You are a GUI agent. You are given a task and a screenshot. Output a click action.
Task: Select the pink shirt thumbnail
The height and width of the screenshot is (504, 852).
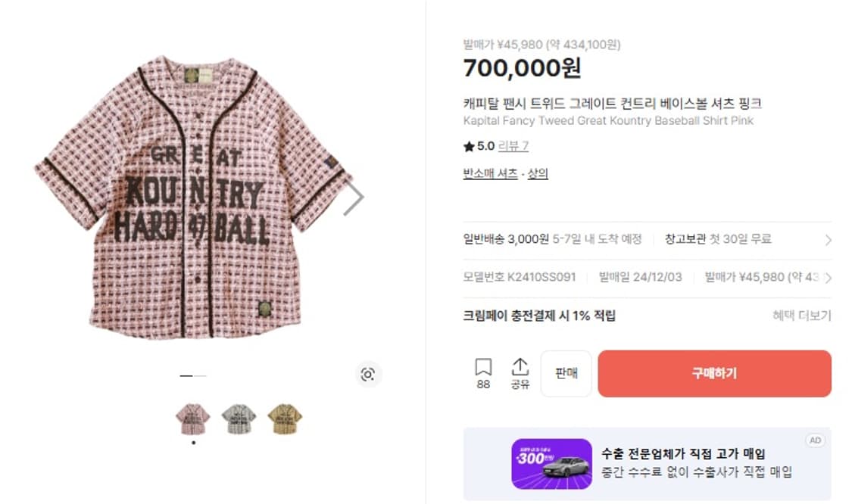pos(193,418)
